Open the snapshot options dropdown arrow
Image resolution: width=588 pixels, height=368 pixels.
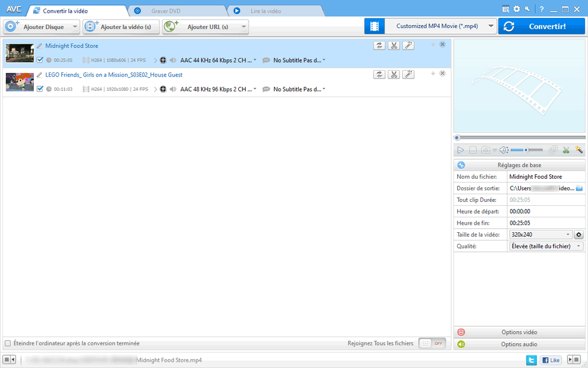[x=494, y=151]
